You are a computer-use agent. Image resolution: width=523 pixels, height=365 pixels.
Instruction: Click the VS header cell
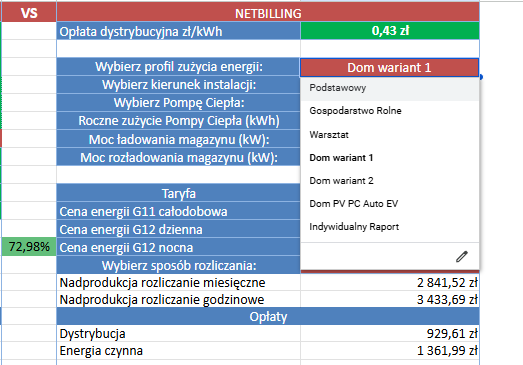point(29,13)
